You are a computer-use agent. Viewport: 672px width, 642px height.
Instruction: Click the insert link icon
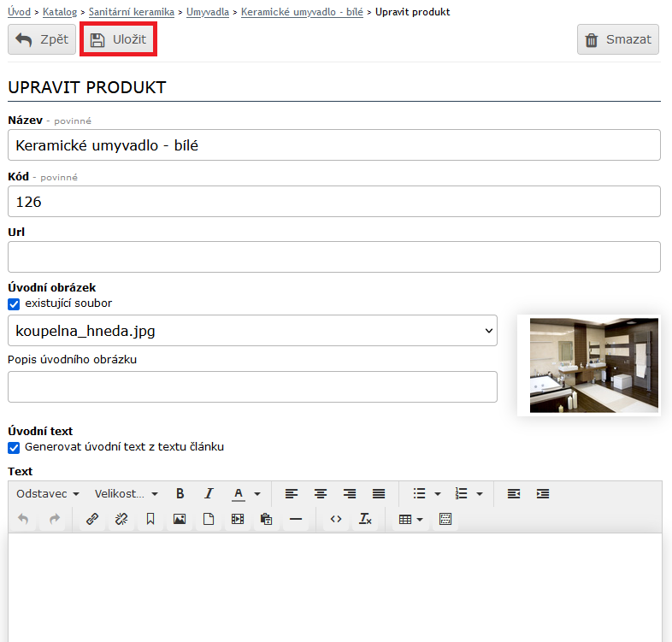tap(91, 519)
